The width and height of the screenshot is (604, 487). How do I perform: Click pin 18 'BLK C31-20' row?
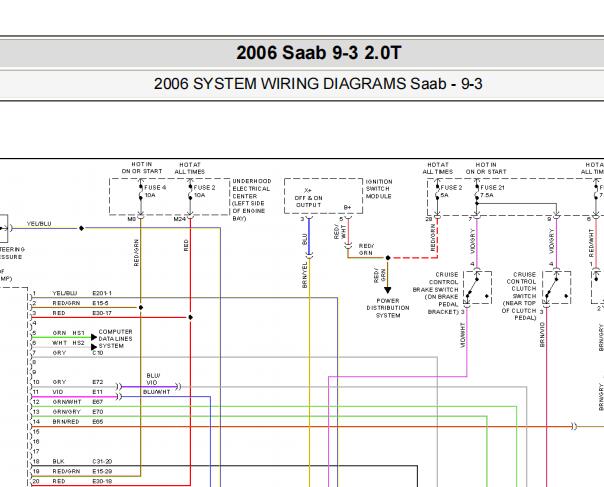pyautogui.click(x=72, y=462)
